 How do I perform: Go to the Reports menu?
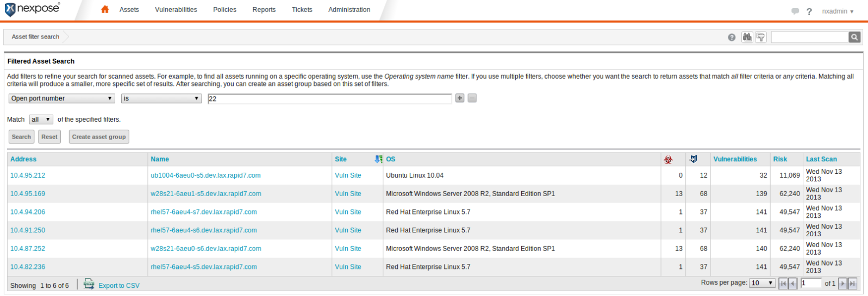point(264,10)
